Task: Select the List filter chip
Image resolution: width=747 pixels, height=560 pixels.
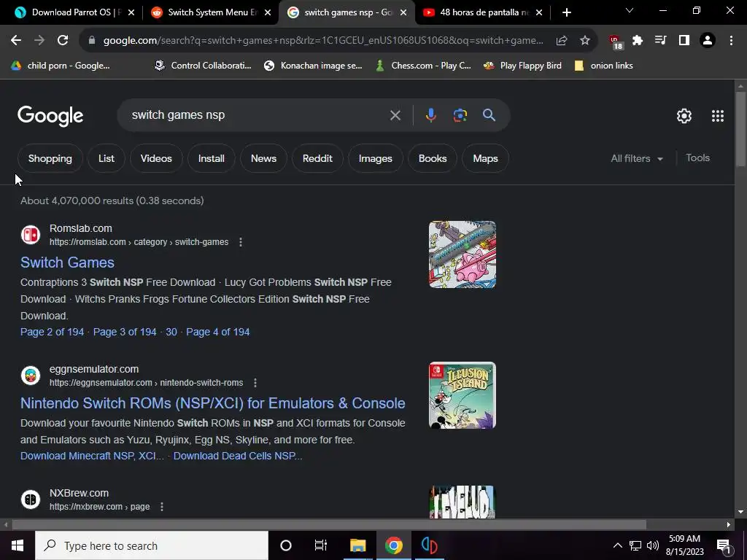Action: [x=107, y=158]
